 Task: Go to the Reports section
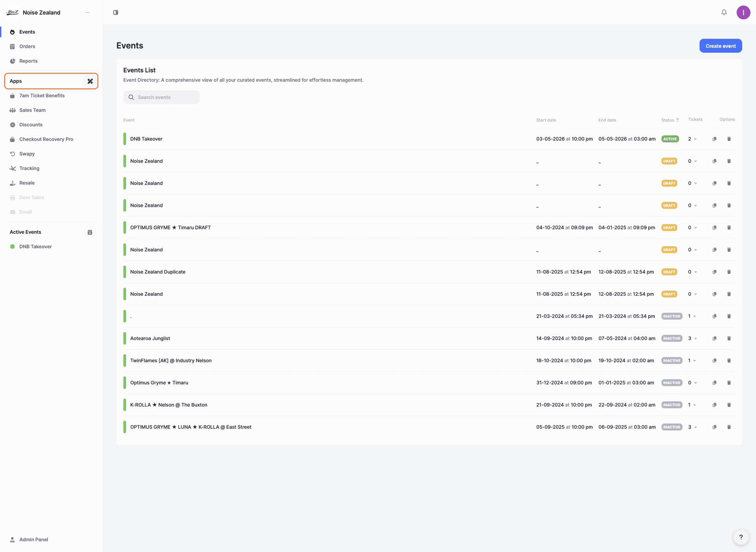(28, 61)
